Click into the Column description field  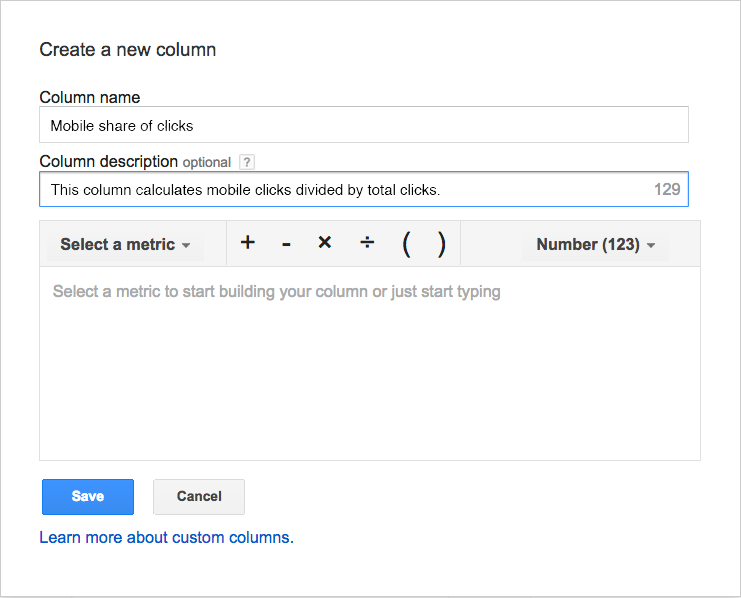(340, 189)
